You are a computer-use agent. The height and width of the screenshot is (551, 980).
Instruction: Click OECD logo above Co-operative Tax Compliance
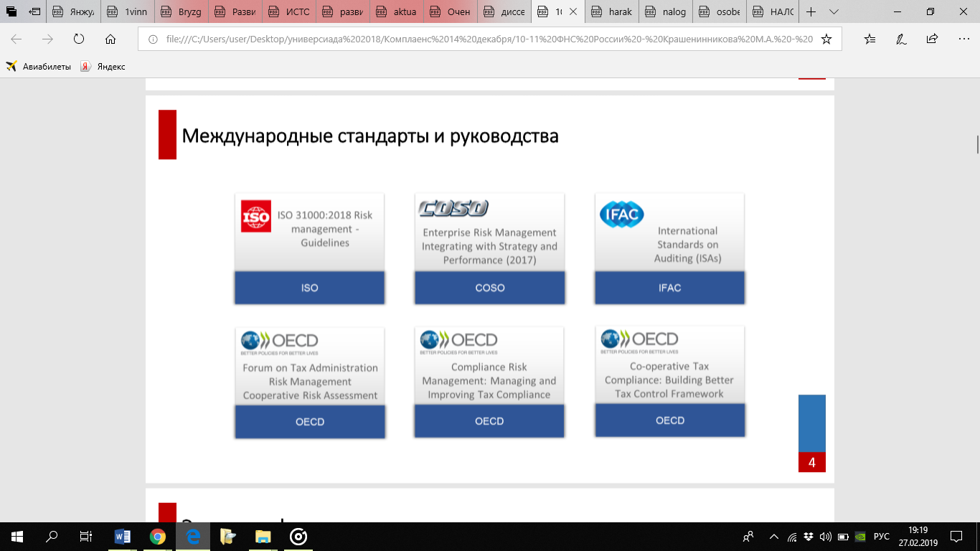pyautogui.click(x=639, y=342)
